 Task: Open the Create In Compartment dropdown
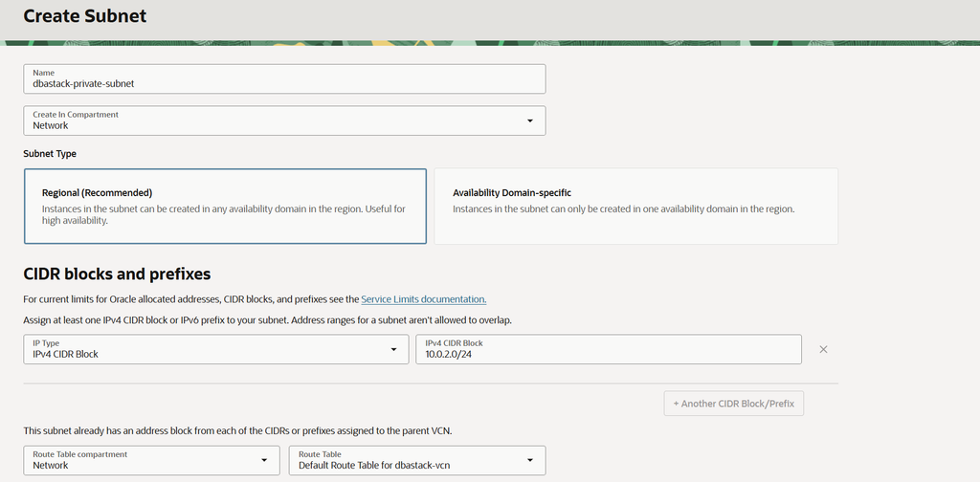click(284, 120)
